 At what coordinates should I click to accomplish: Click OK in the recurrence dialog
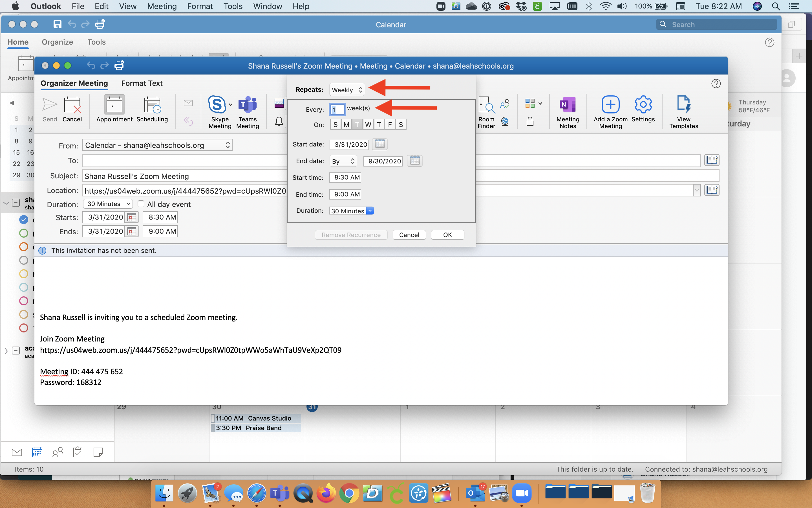[447, 235]
